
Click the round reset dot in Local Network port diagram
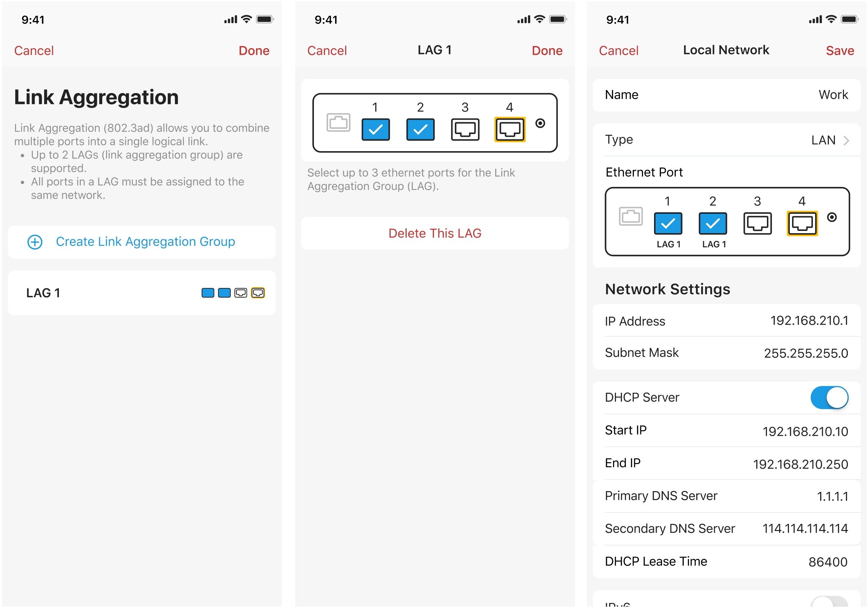coord(832,217)
